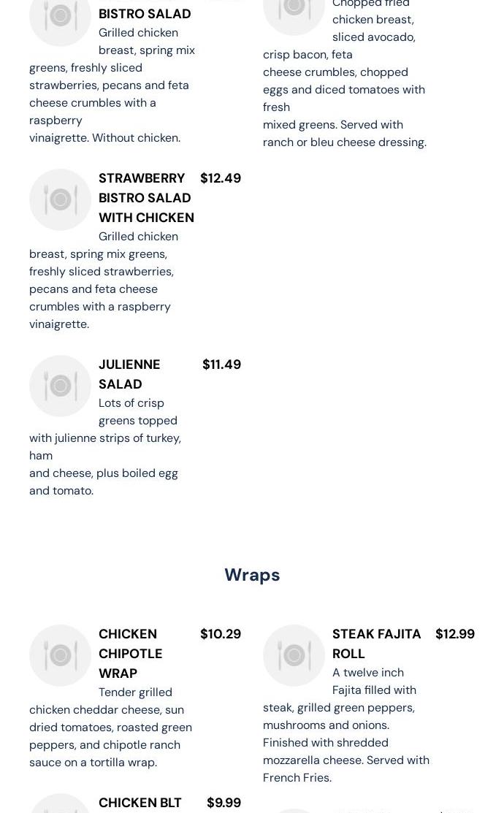Click the Chicken BLT plate icon
The image size is (504, 813).
60,804
